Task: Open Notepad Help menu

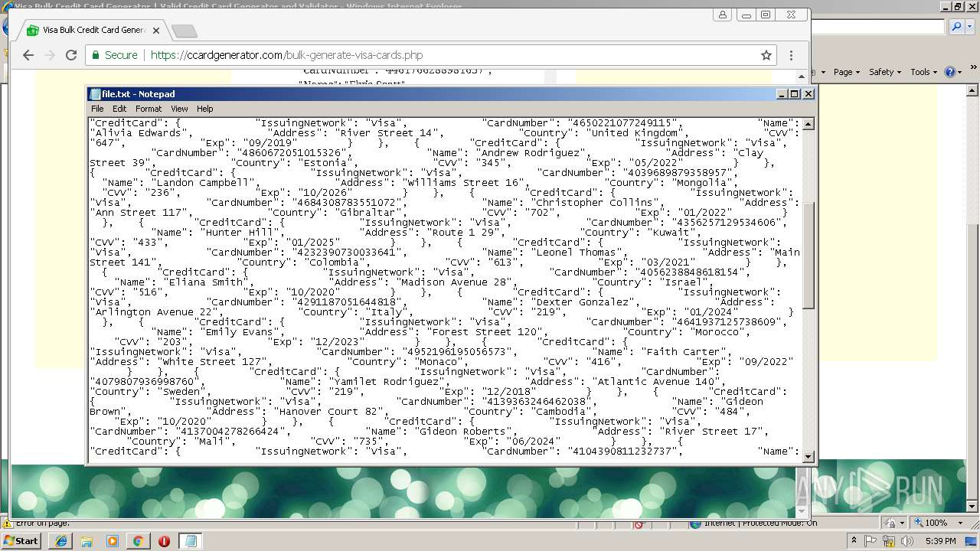Action: pos(204,109)
